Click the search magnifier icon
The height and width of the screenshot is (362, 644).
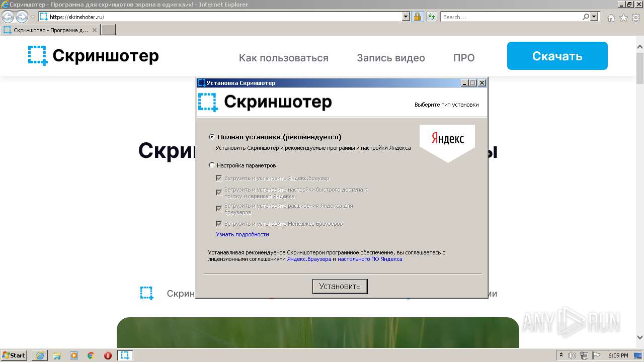point(586,17)
